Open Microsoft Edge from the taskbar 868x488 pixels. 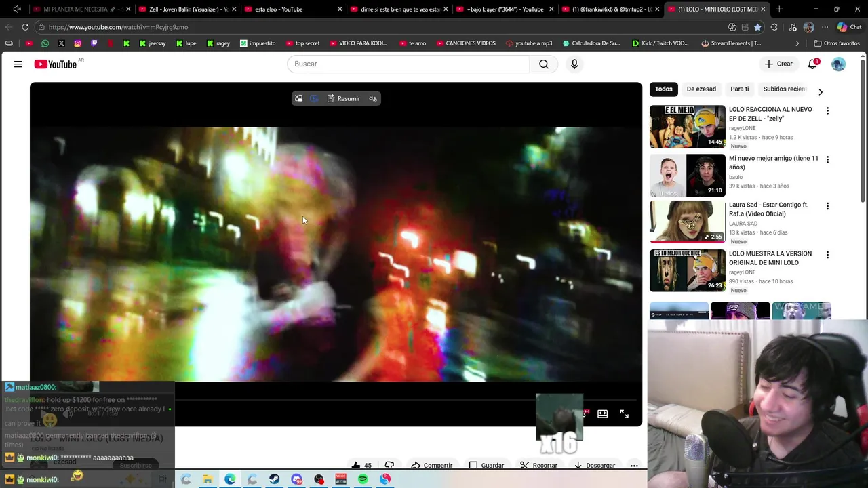230,479
